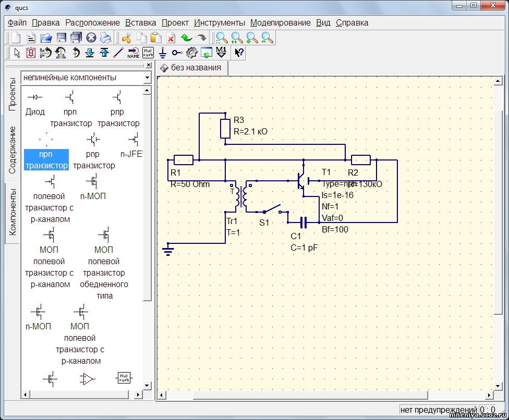The image size is (509, 420).
Task: Zoom in with the plus magnifier
Action: [252, 38]
